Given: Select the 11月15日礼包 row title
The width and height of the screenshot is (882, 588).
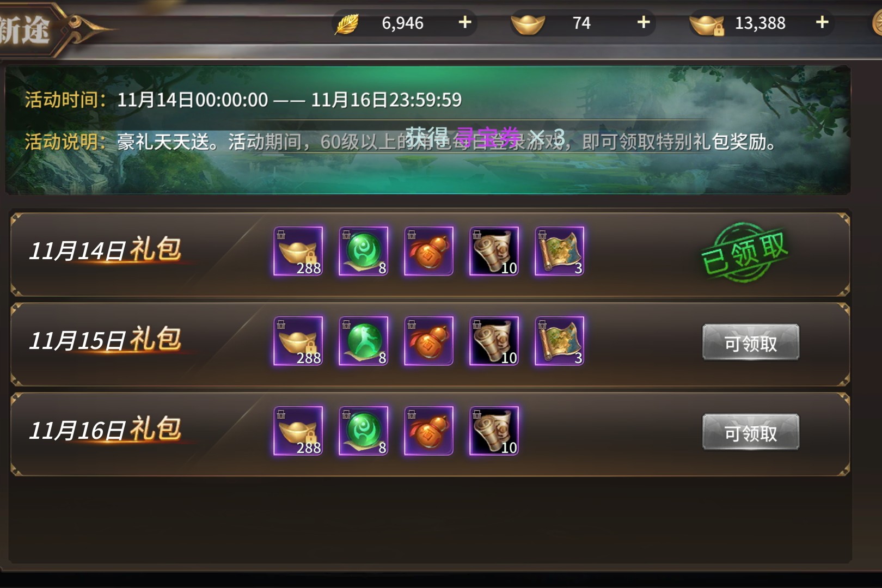Looking at the screenshot, I should (x=105, y=340).
